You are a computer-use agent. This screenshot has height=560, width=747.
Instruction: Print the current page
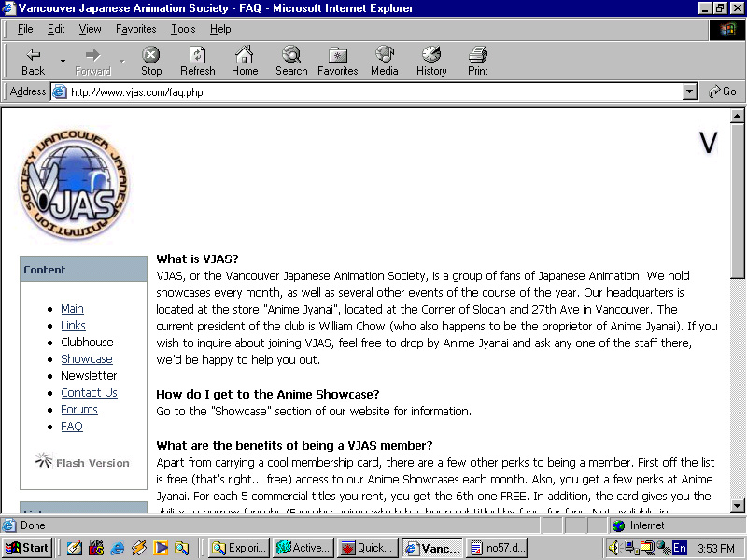point(478,62)
